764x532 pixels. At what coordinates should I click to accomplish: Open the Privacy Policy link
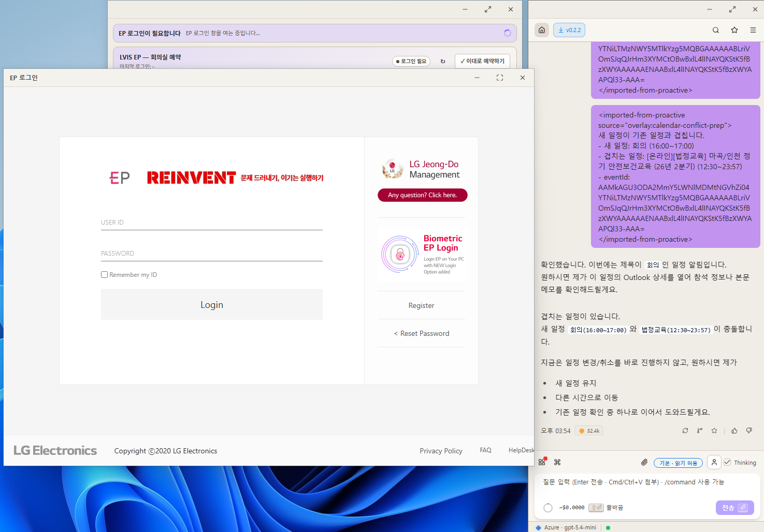441,451
